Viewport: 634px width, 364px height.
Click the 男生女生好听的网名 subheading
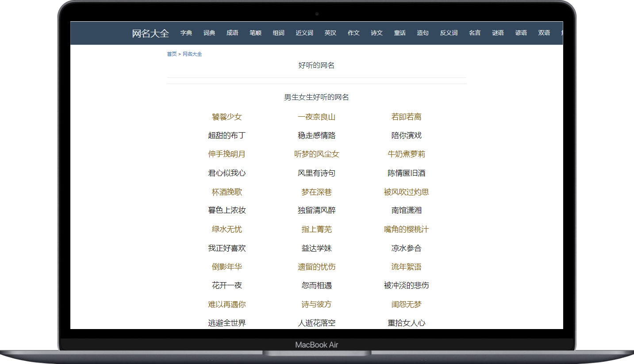[x=316, y=97]
